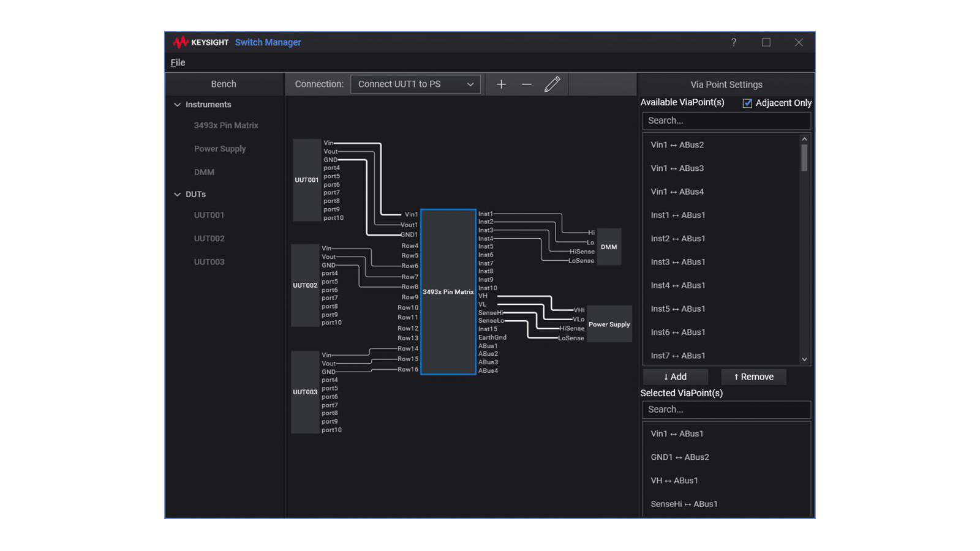The image size is (980, 551).
Task: Select GND1 ↔ ABus2 in selected list
Action: click(x=680, y=457)
